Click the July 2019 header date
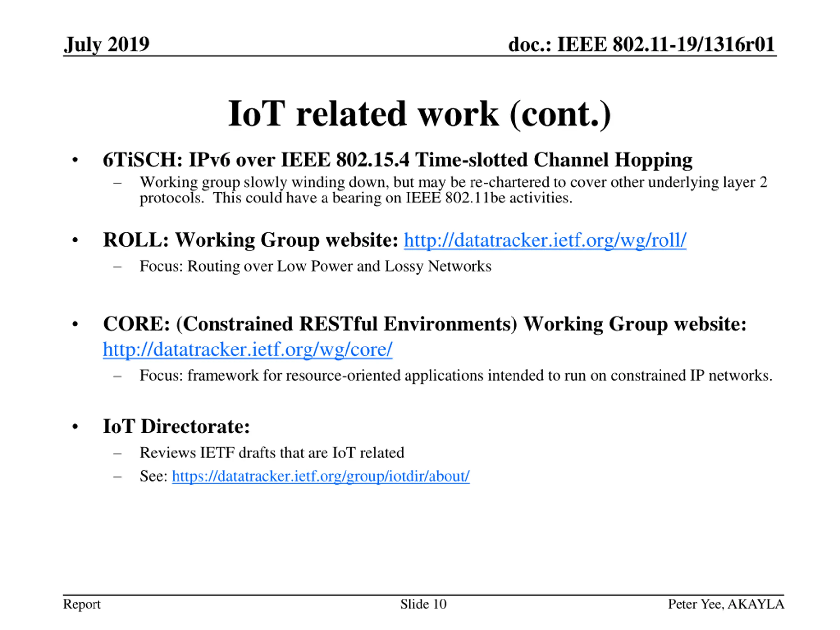 106,44
